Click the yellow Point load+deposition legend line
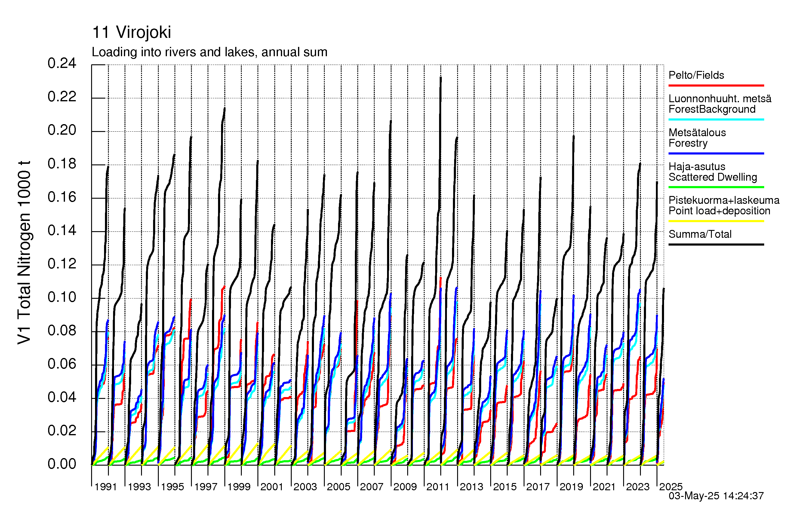 pyautogui.click(x=716, y=221)
